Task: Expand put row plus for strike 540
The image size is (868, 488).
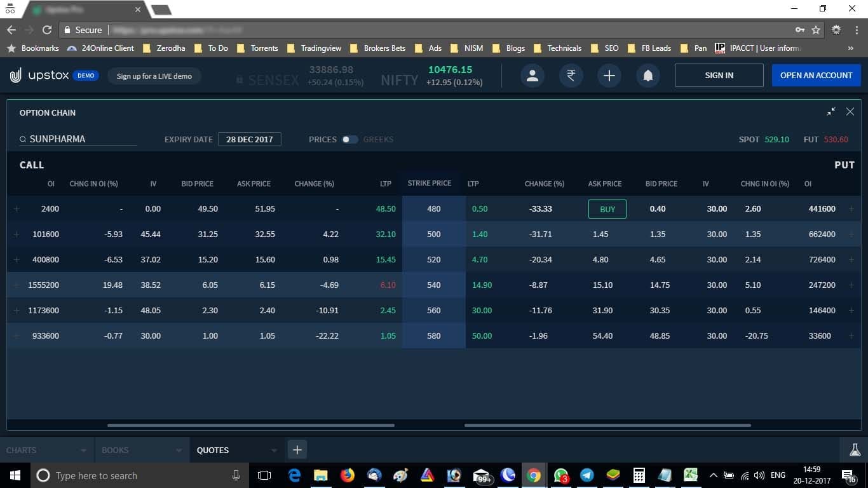Action: (851, 285)
